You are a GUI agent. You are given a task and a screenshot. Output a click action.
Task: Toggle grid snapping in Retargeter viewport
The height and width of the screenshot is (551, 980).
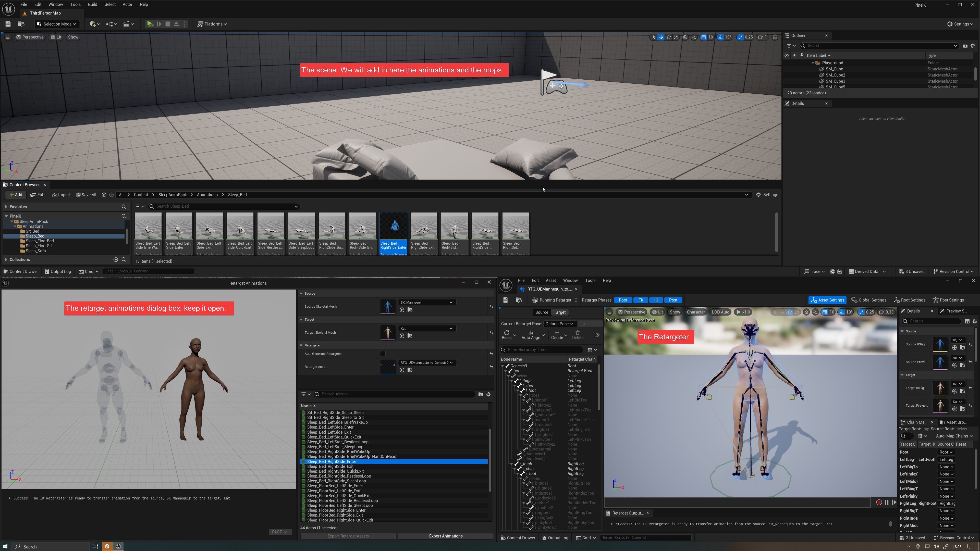825,312
